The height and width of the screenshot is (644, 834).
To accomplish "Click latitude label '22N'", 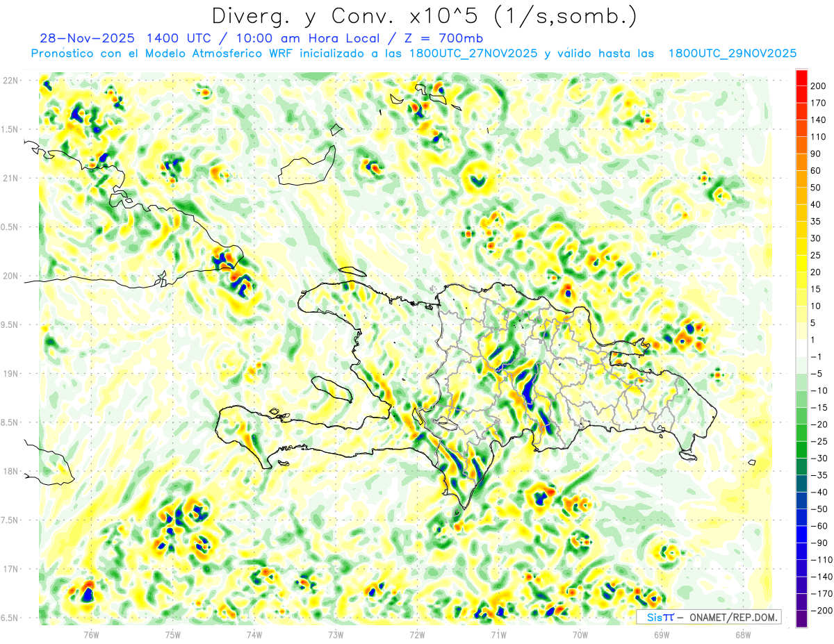I will point(10,81).
